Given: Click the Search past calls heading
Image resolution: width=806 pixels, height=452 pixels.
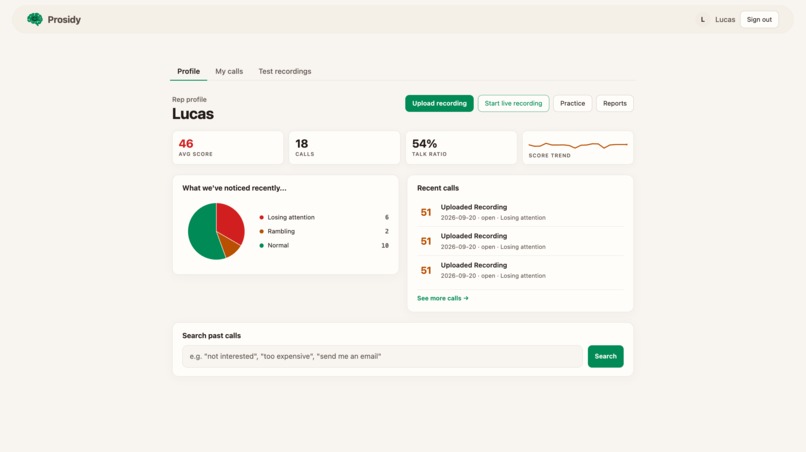Looking at the screenshot, I should point(211,336).
